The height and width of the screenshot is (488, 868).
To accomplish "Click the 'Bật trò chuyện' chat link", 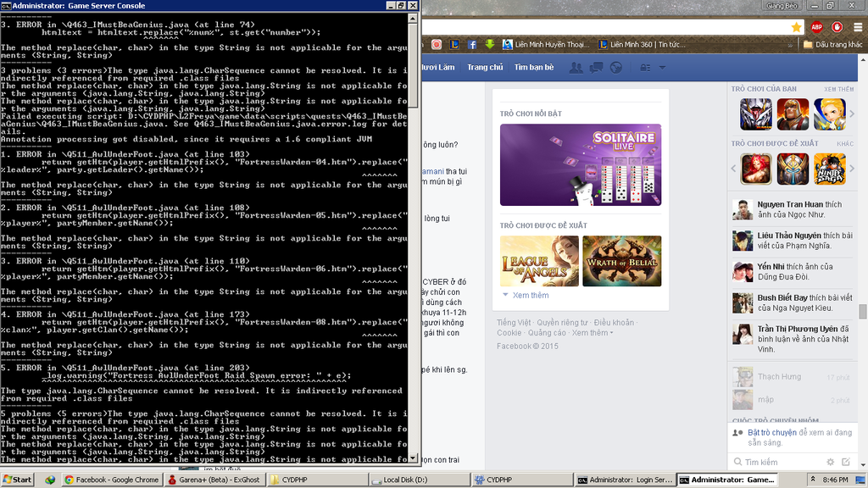I will pos(771,432).
